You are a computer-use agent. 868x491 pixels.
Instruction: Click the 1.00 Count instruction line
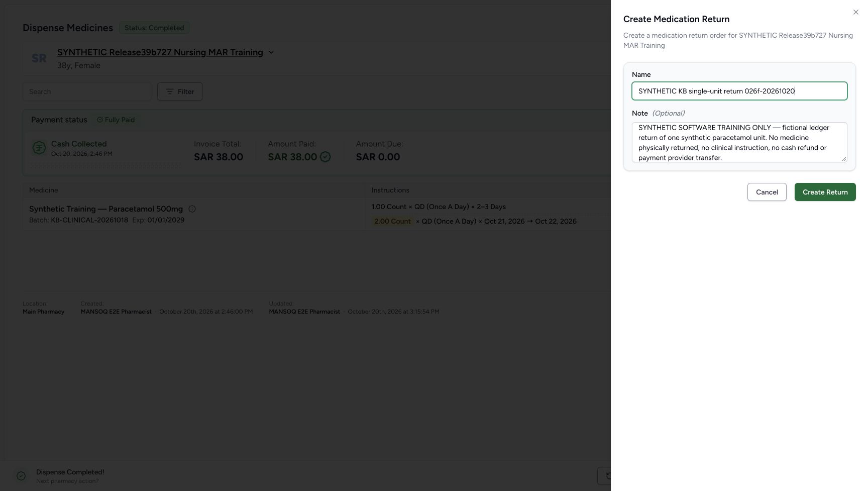(x=439, y=207)
